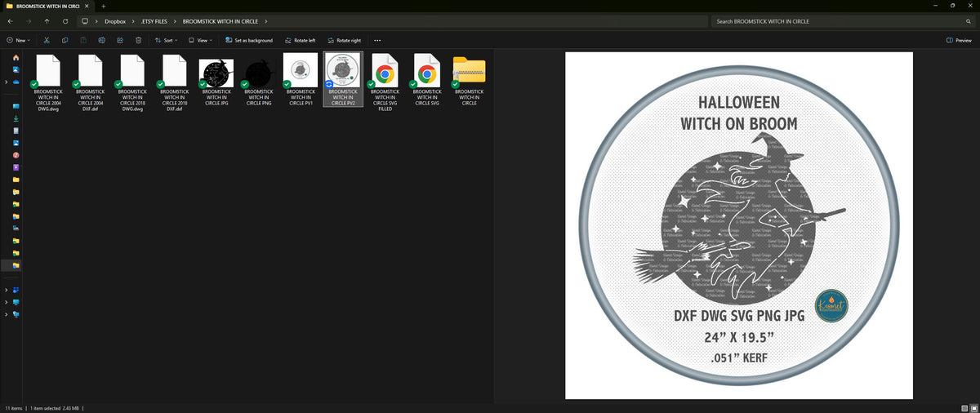Click Set as background
This screenshot has width=980, height=413.
249,40
